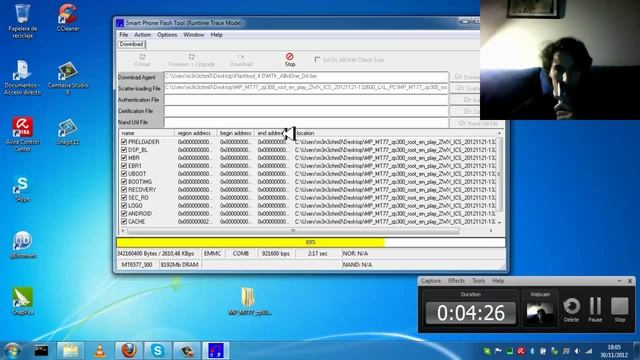
Task: Toggle DA DL All With Check Sum checkbox
Action: coord(317,60)
